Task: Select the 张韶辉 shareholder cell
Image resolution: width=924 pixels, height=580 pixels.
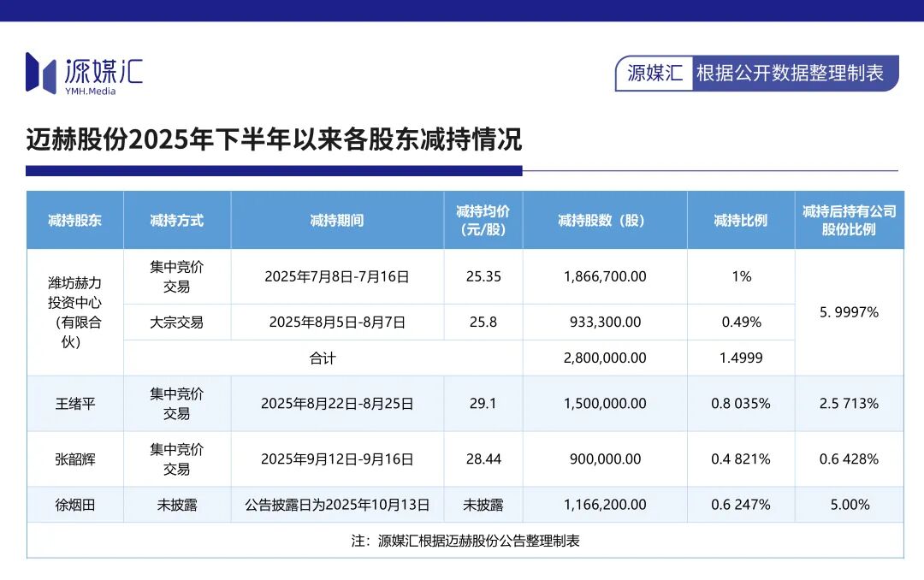Action: pos(74,459)
